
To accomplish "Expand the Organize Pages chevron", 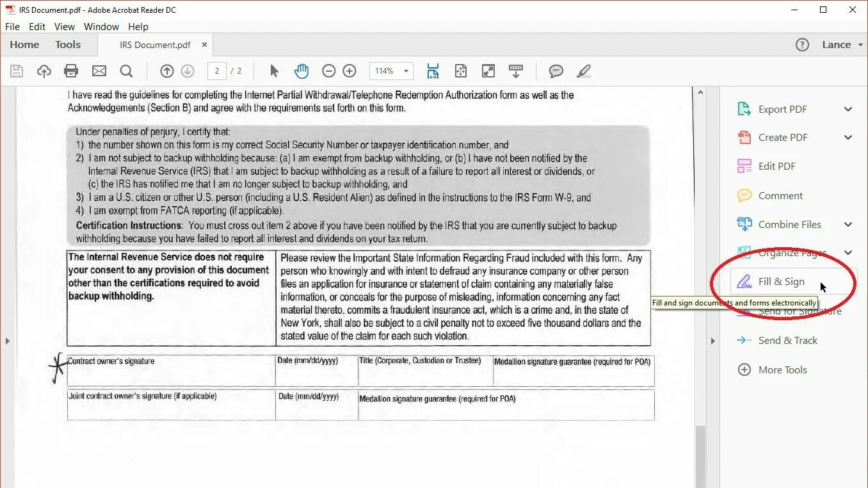I will (848, 253).
